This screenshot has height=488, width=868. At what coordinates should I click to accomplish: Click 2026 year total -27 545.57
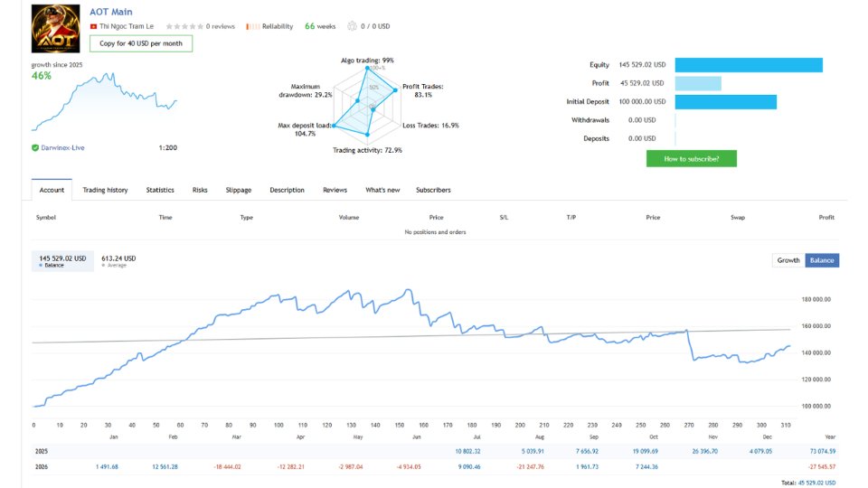(822, 467)
